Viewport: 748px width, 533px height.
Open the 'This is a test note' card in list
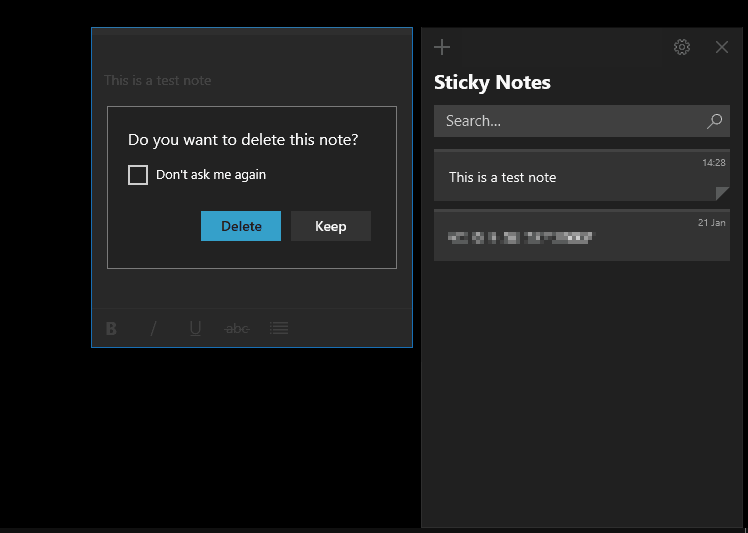click(582, 175)
